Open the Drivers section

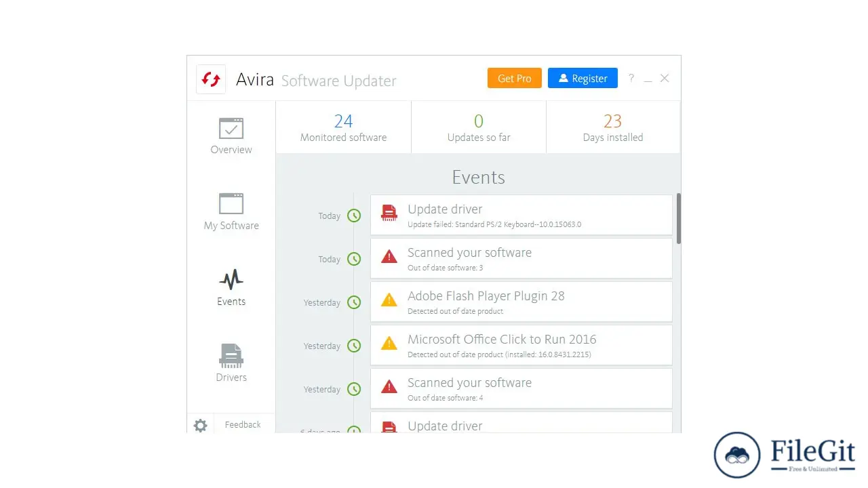231,363
